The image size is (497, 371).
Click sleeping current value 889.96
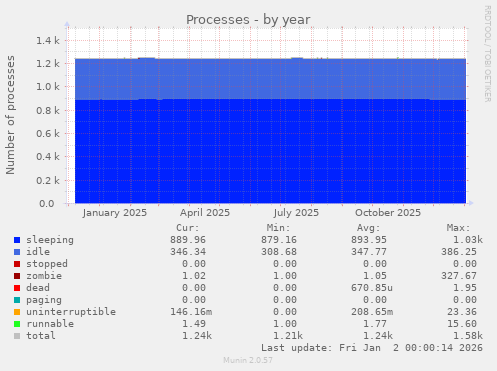(188, 240)
